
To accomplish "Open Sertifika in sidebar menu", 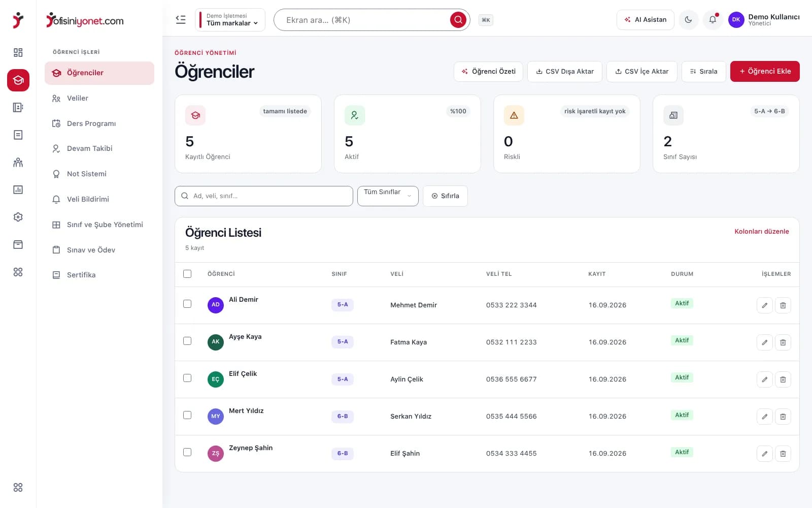I will point(99,275).
